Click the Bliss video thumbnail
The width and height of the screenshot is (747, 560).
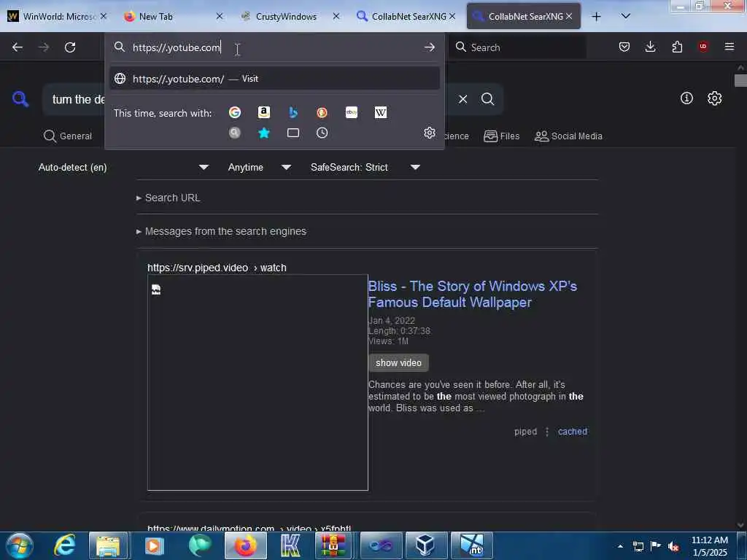[x=258, y=382]
